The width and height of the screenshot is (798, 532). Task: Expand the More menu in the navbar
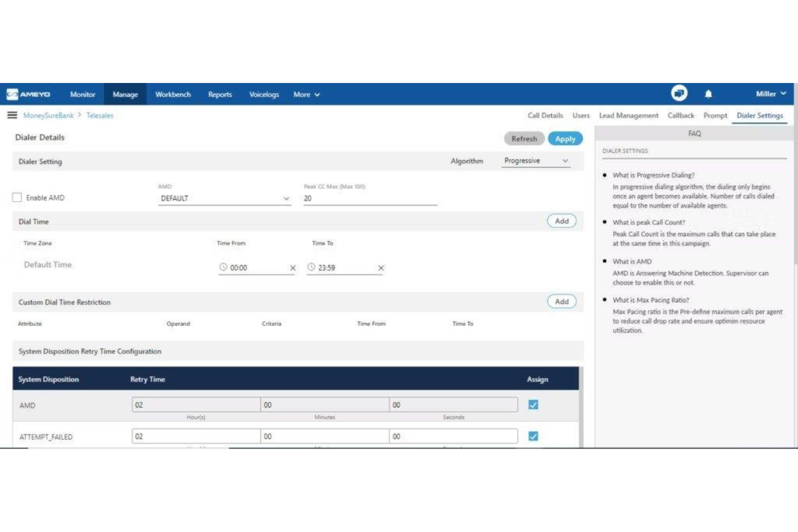click(306, 94)
